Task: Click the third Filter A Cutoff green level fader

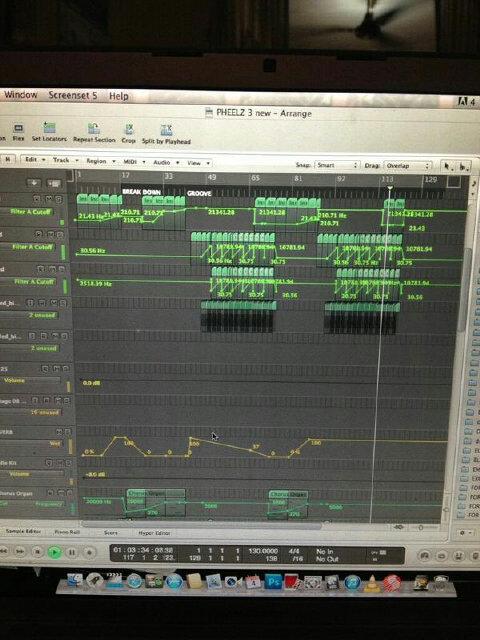Action: tap(65, 287)
